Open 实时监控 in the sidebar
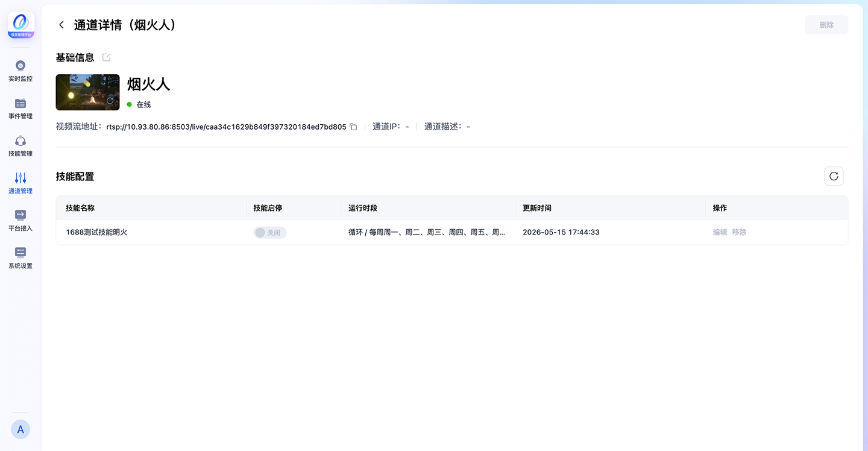 tap(20, 71)
